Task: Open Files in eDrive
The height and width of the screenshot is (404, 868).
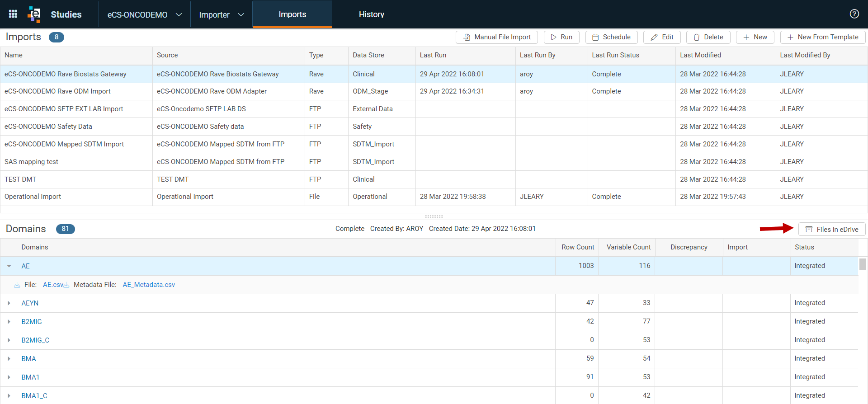Action: 832,229
